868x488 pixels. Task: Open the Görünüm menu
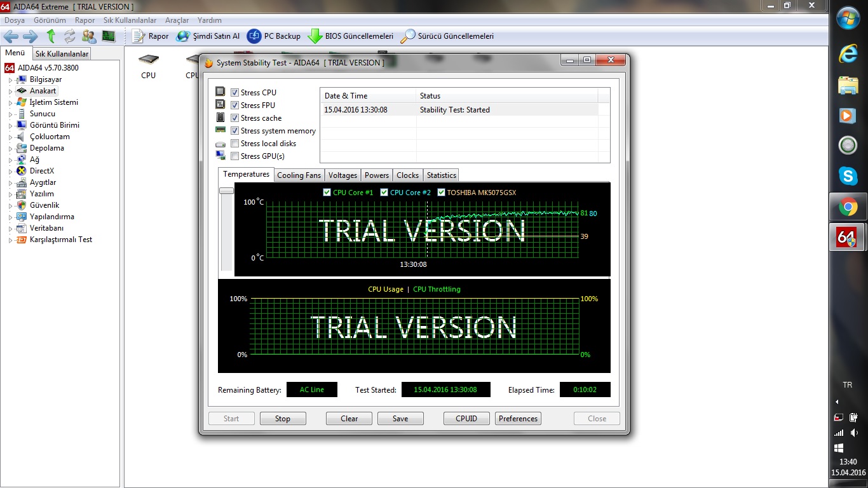[x=50, y=20]
